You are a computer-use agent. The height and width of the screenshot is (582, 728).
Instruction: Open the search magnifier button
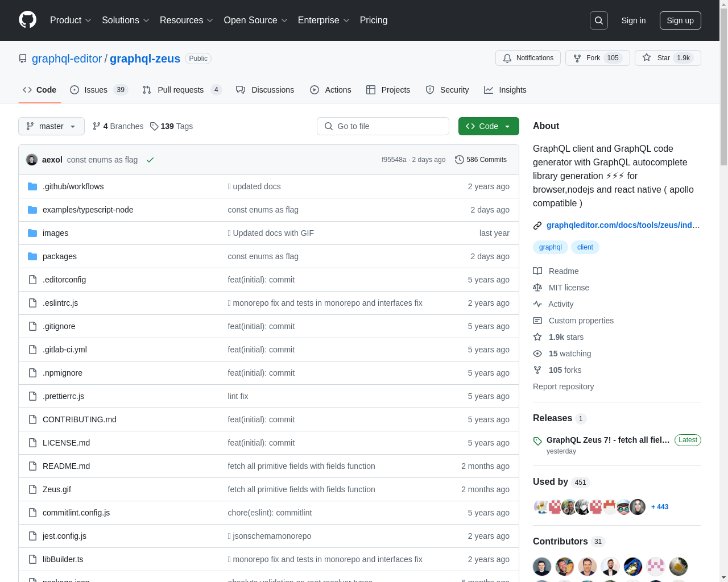(x=599, y=20)
